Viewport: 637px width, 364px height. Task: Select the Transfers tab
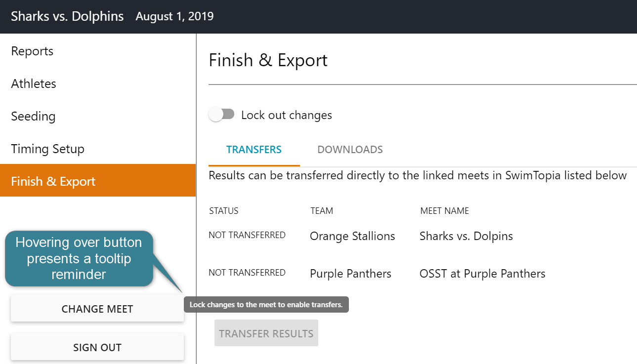[254, 150]
